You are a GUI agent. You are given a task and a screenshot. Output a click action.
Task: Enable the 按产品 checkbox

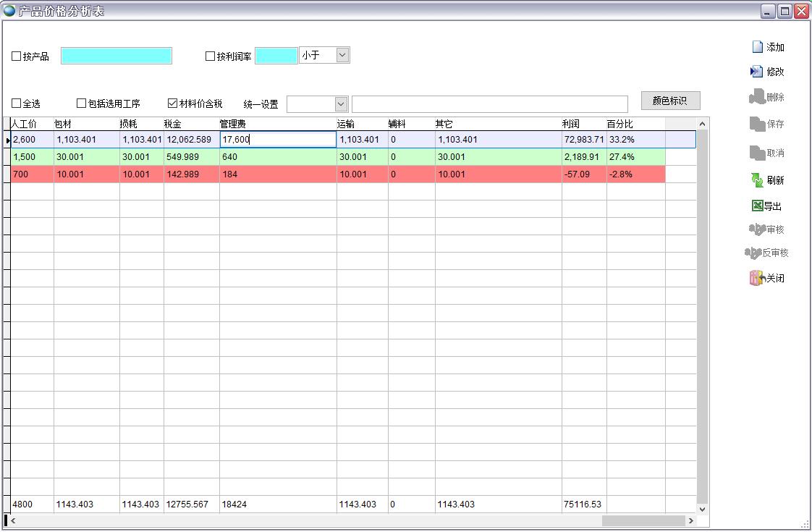tap(17, 56)
